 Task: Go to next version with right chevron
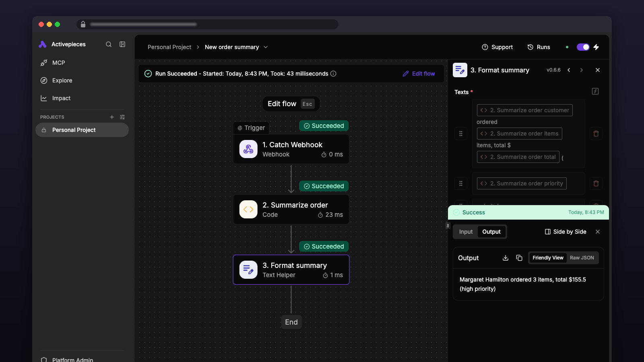582,70
